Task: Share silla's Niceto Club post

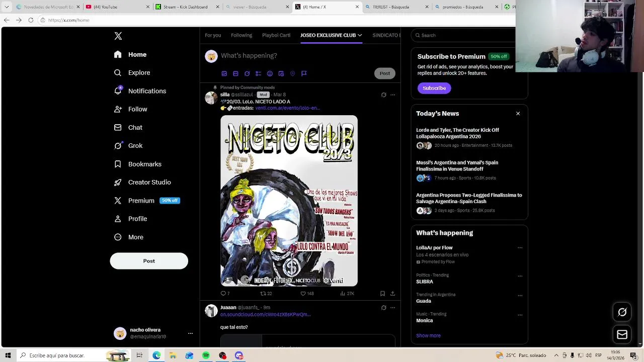Action: pyautogui.click(x=392, y=294)
